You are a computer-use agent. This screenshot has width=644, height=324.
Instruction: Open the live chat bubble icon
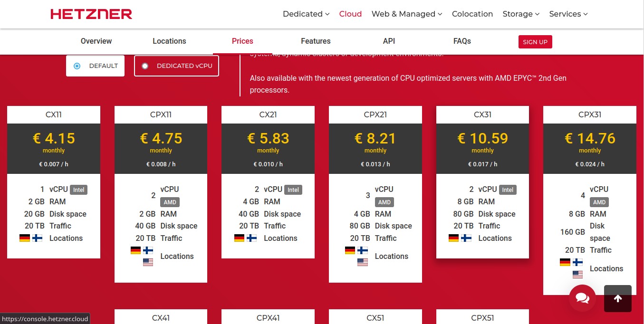click(x=582, y=298)
